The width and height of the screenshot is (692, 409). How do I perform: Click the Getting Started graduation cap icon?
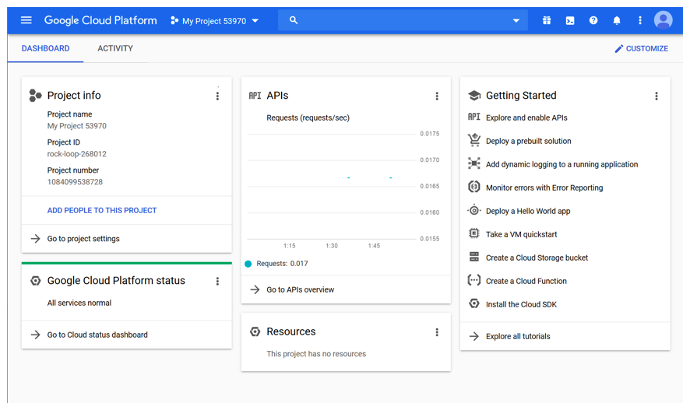(474, 95)
